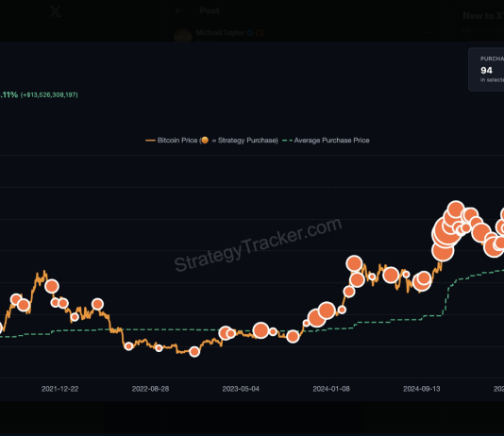Click the 2024-09-13 axis date label
The image size is (504, 436).
[422, 389]
